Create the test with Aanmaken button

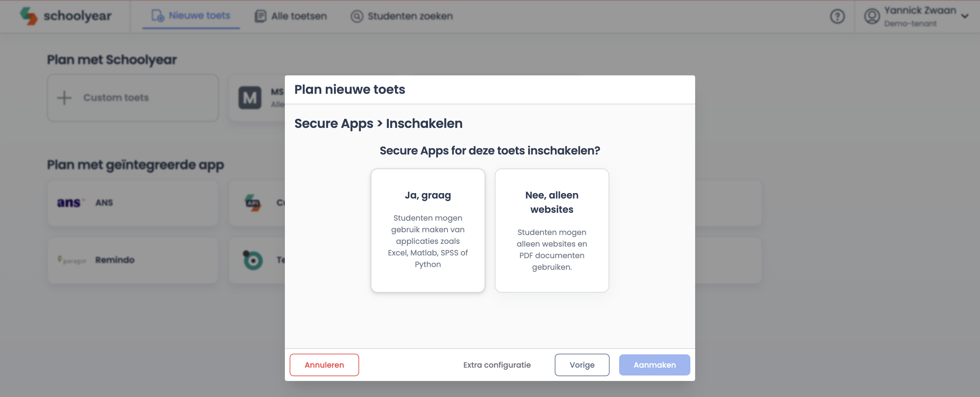[x=654, y=365]
